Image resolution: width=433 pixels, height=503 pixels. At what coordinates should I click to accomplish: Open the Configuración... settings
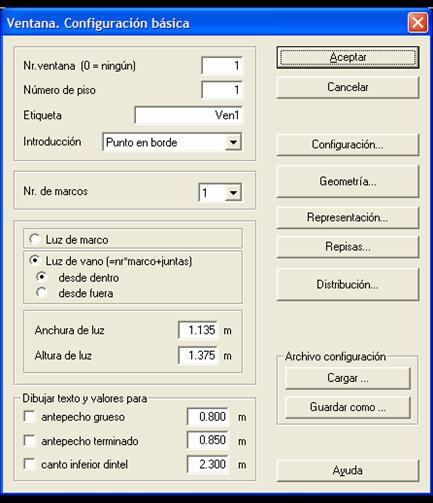pos(347,145)
